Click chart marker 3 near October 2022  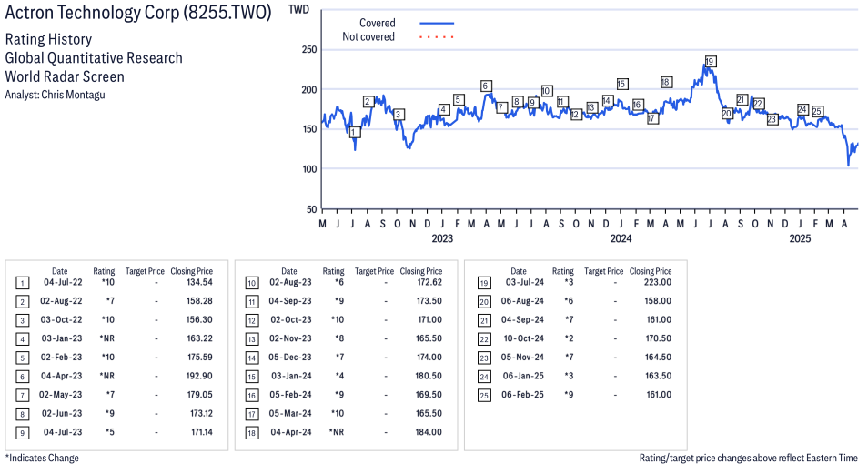[398, 115]
